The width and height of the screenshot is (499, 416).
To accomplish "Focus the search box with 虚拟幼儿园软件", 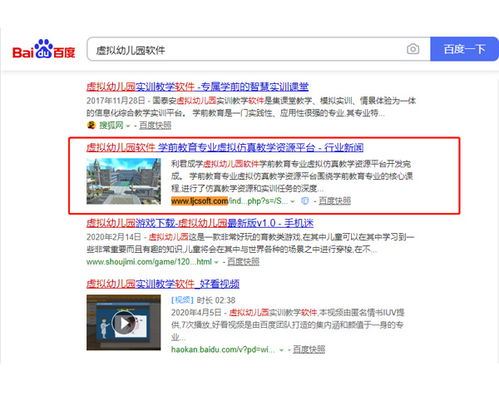I will tap(258, 49).
